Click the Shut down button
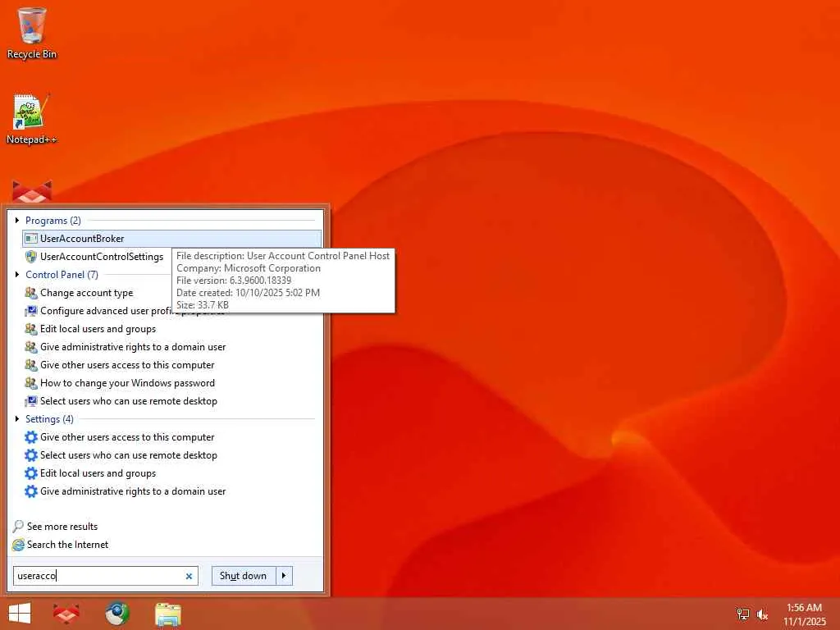 (x=243, y=576)
